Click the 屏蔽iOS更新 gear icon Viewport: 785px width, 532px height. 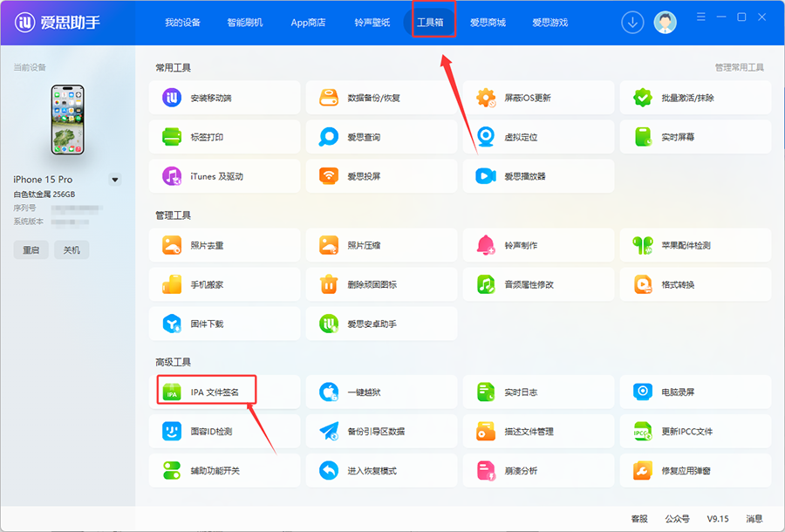(486, 98)
